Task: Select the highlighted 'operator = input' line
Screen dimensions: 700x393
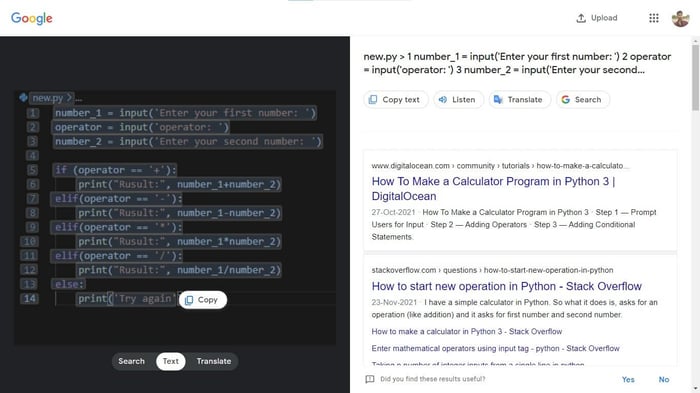Action: (142, 127)
